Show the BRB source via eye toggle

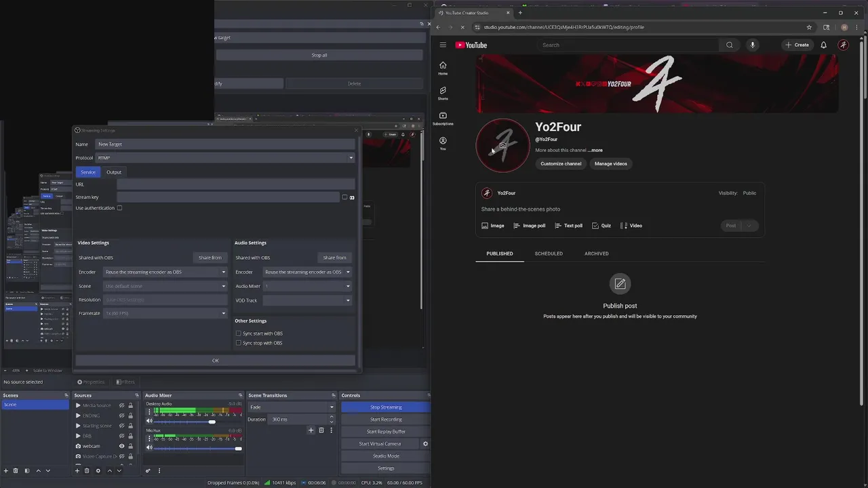pos(121,436)
